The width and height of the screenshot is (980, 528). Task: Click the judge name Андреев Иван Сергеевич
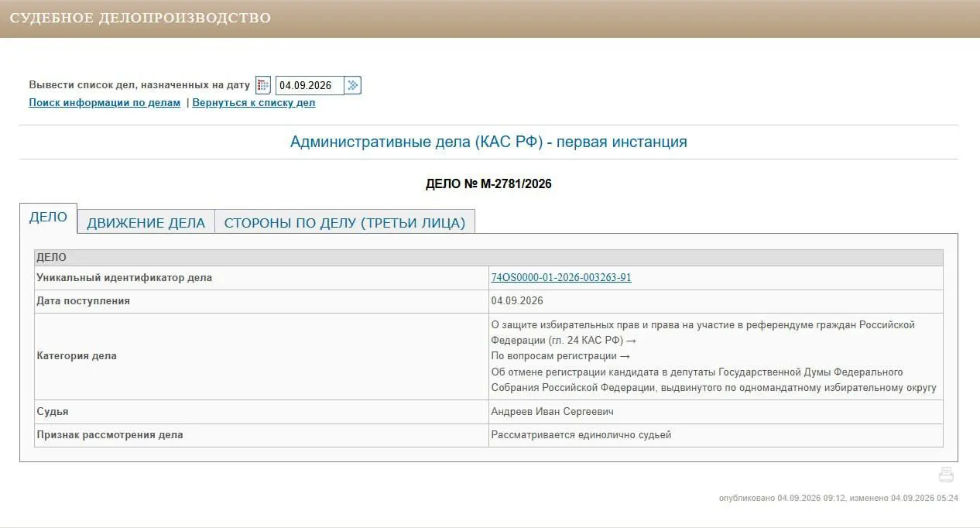tap(553, 411)
